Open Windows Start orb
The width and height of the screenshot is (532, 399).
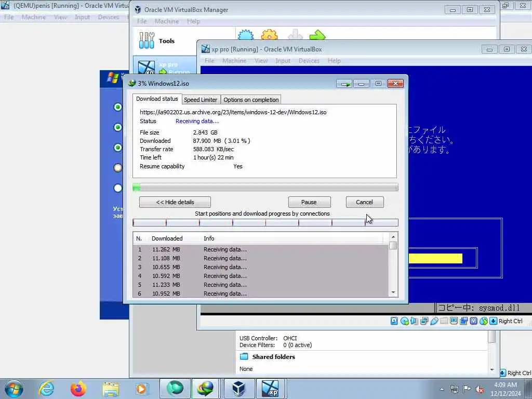14,389
